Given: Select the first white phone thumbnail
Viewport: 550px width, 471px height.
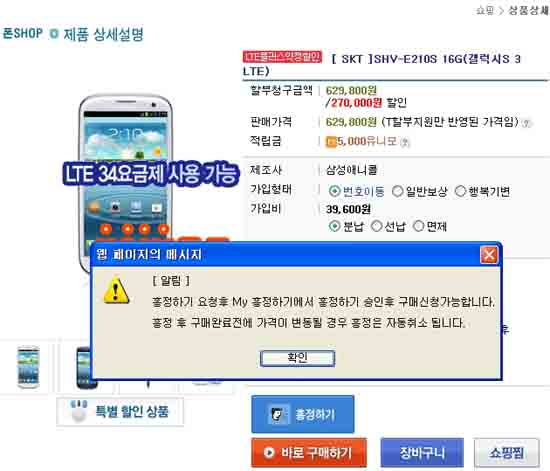Looking at the screenshot, I should tap(28, 367).
